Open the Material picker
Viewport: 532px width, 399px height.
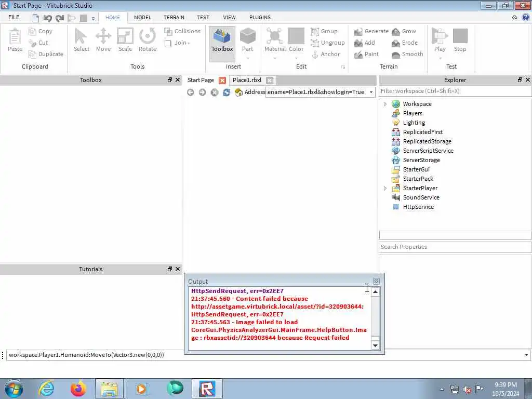(275, 40)
